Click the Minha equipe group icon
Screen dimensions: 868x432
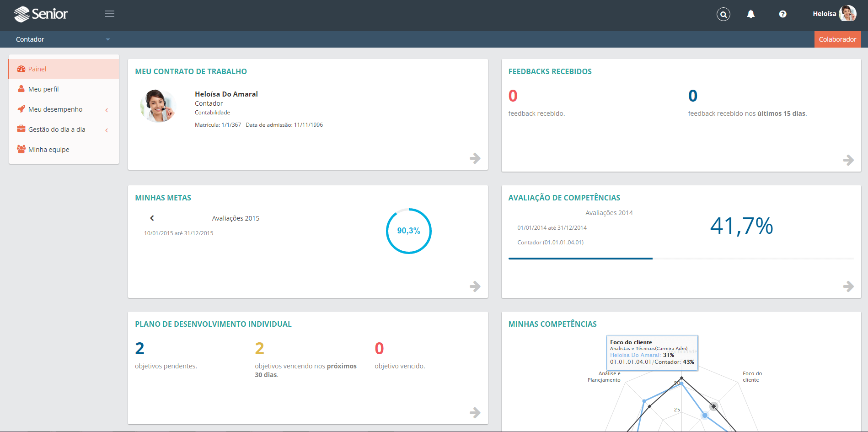pyautogui.click(x=21, y=149)
